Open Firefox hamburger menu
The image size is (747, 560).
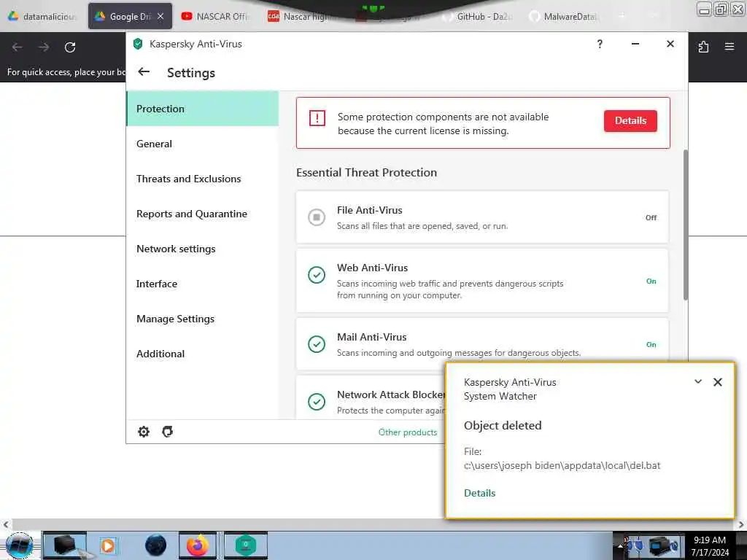[729, 47]
